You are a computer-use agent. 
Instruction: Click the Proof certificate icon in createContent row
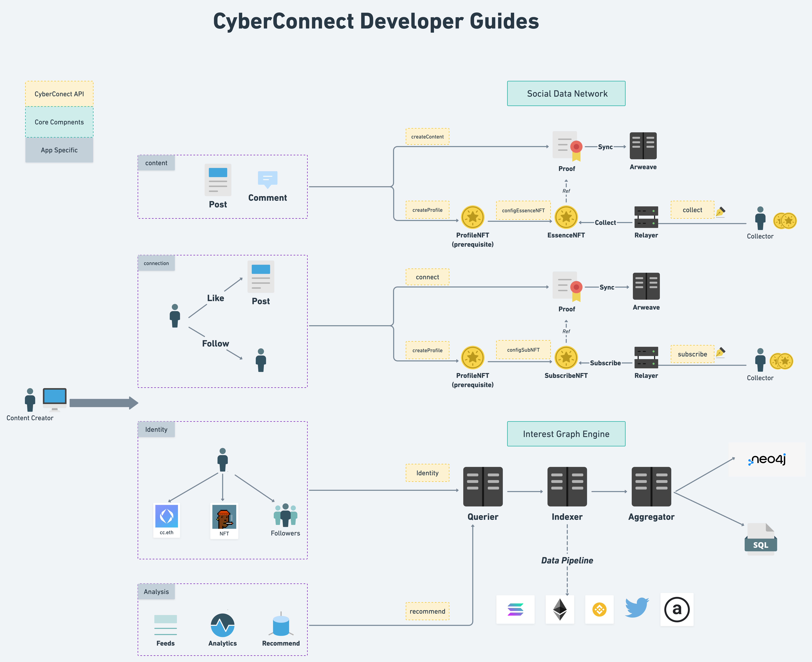coord(567,146)
